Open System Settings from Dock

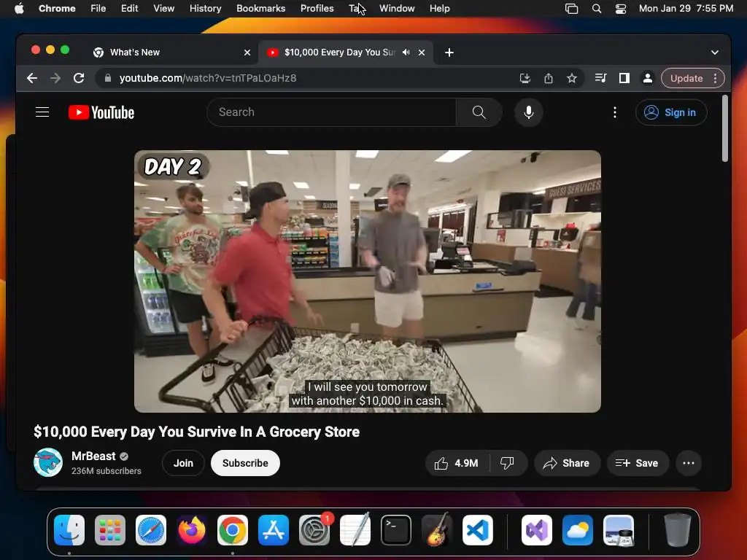click(x=314, y=530)
